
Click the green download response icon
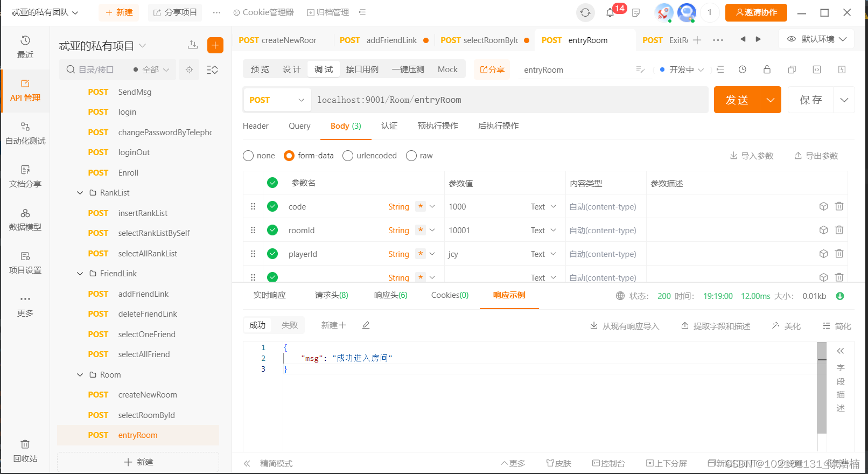(840, 296)
